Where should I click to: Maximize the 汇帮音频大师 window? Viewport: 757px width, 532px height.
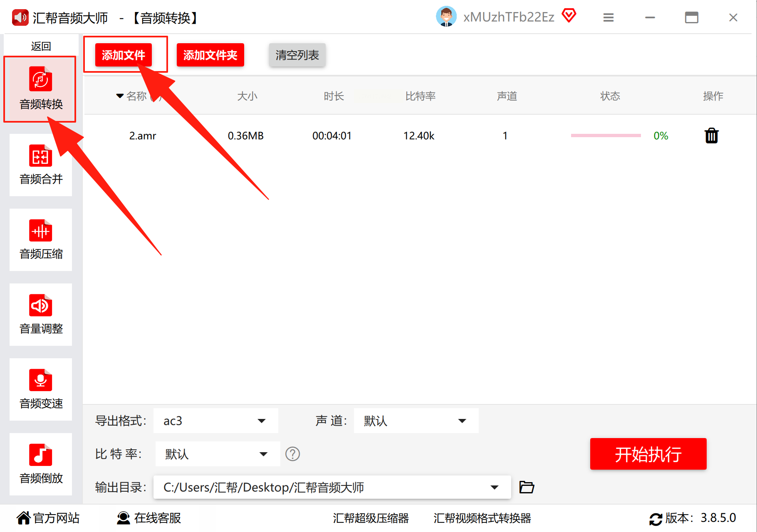coord(692,17)
